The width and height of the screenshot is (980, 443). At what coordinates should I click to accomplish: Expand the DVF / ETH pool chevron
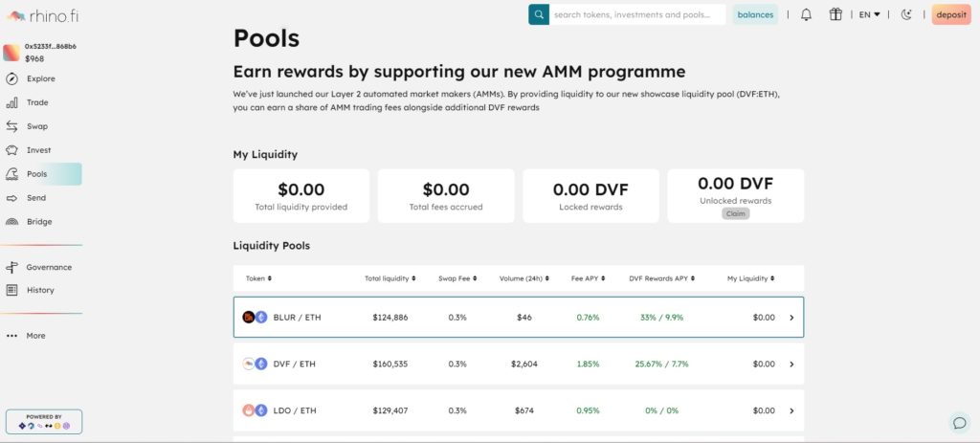pyautogui.click(x=791, y=365)
